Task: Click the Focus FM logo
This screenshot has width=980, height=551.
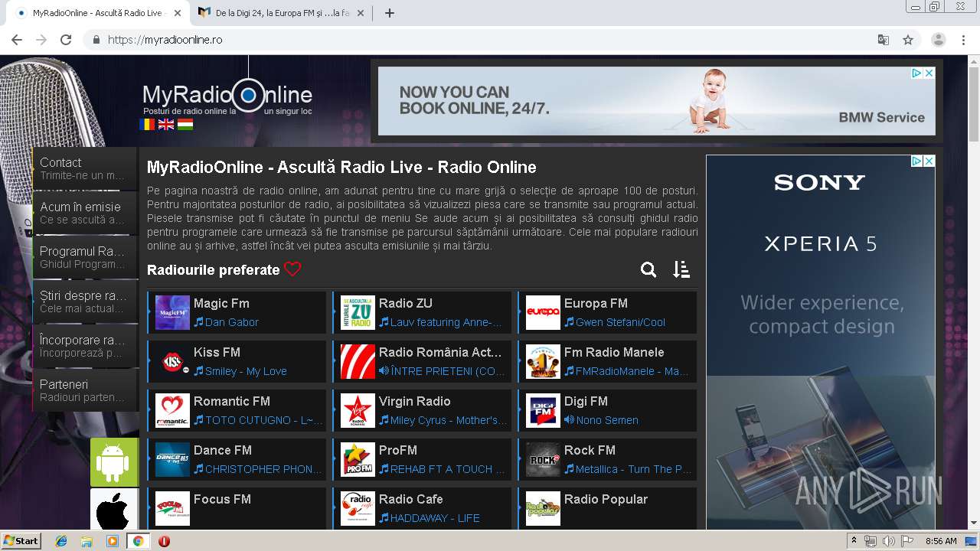Action: tap(172, 508)
